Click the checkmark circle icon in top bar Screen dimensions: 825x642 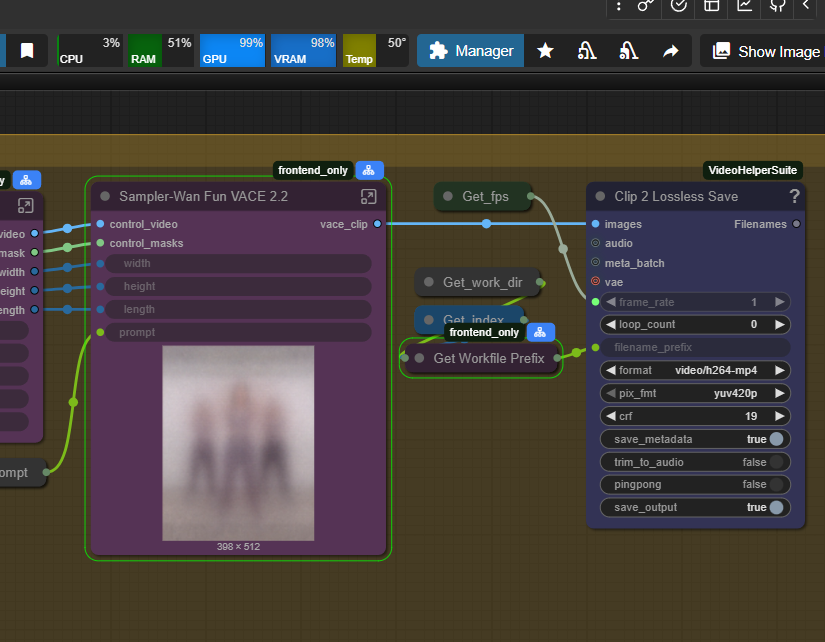click(x=679, y=5)
